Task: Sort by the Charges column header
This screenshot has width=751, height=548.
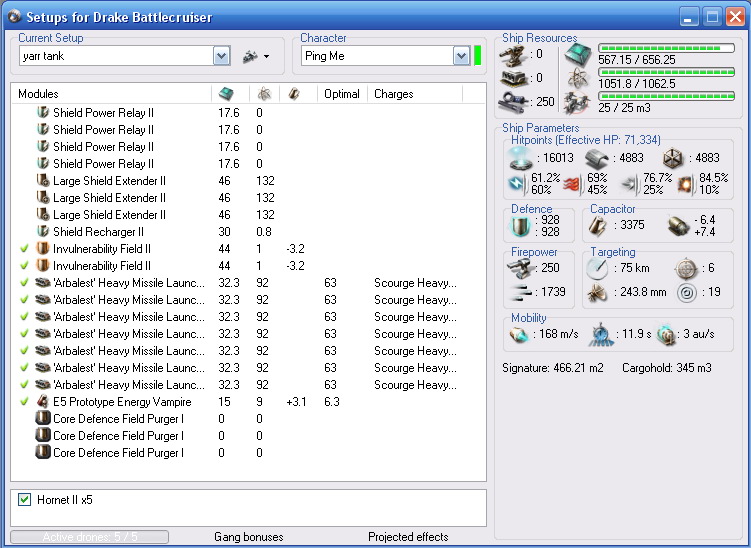Action: pos(393,94)
